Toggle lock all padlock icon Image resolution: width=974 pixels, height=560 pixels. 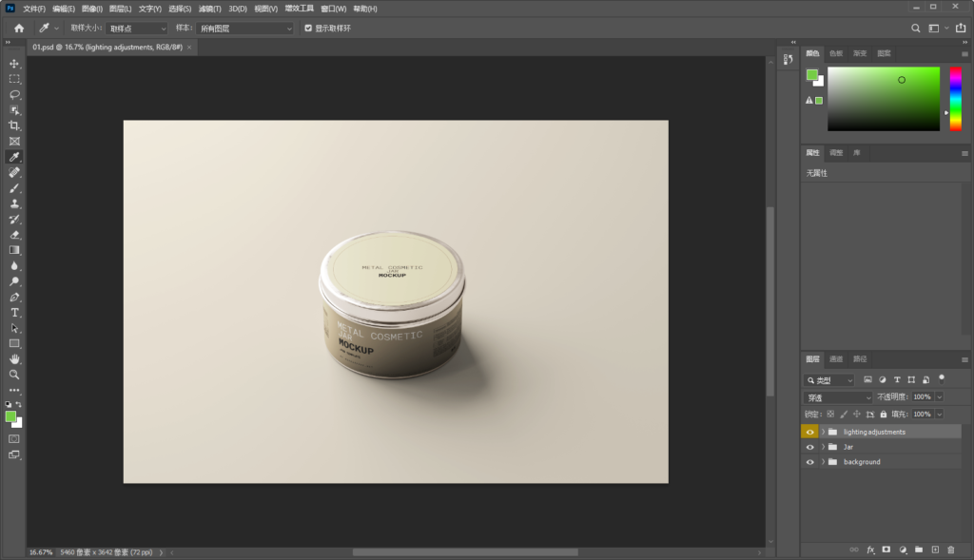pos(884,415)
